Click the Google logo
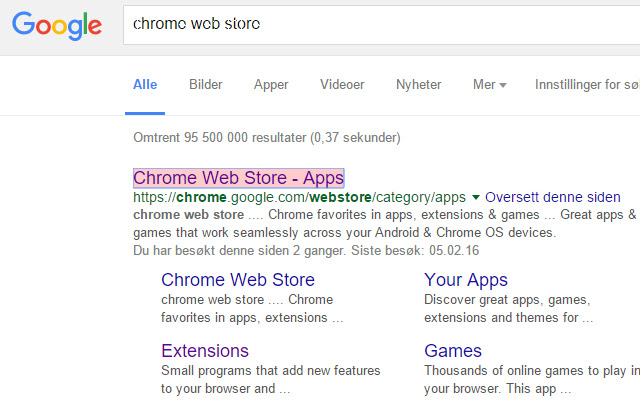Image resolution: width=640 pixels, height=400 pixels. point(57,26)
